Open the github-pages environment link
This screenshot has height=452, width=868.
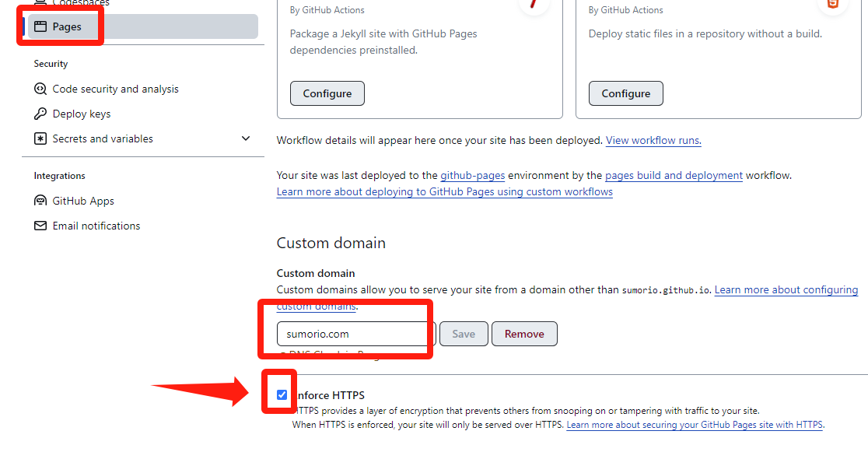[472, 176]
